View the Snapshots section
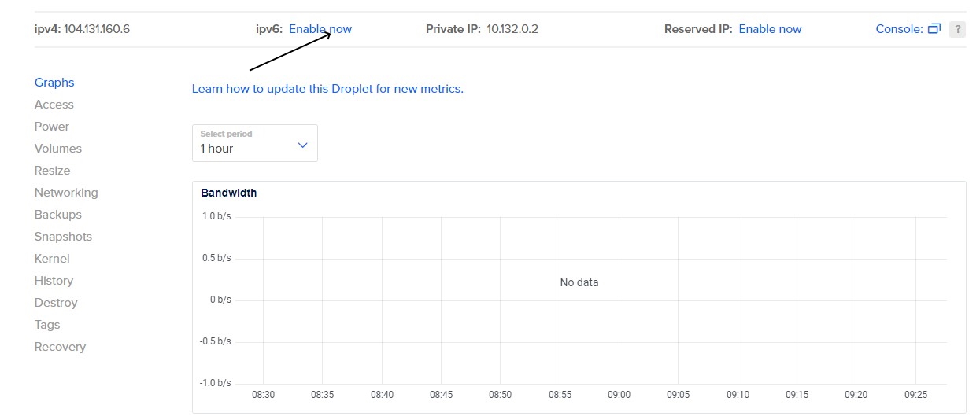 pyautogui.click(x=63, y=237)
